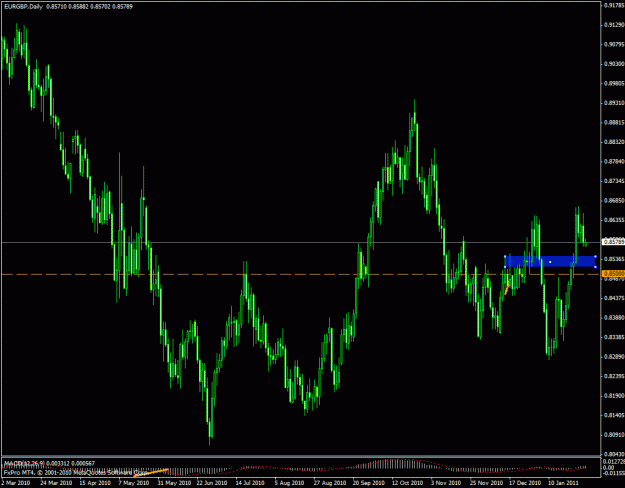The image size is (625, 488).
Task: Click the 17 Dec 2010 date label
Action: tap(524, 483)
